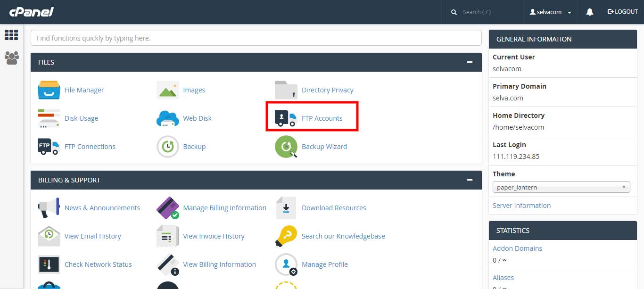Open the News & Announcements link

tap(102, 208)
